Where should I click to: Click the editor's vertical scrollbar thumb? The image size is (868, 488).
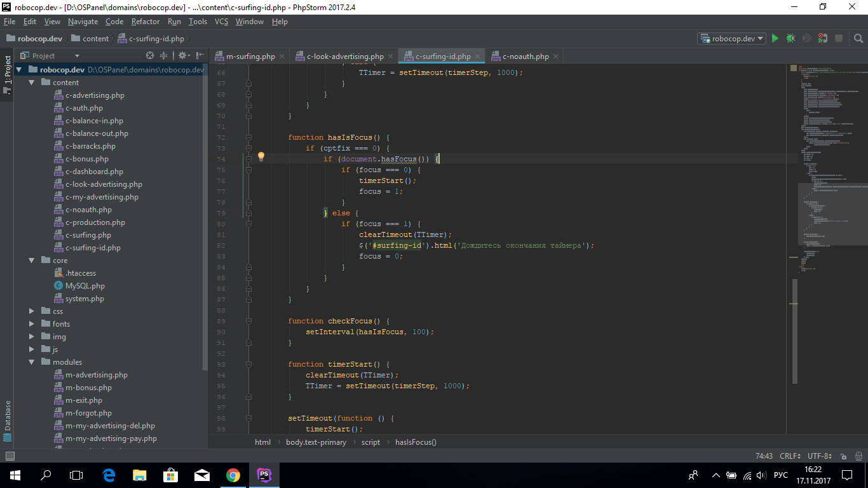click(794, 330)
